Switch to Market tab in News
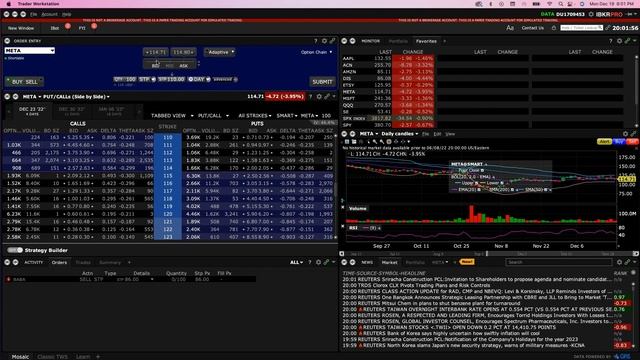Viewport: 640px width, 360px height. click(x=389, y=262)
